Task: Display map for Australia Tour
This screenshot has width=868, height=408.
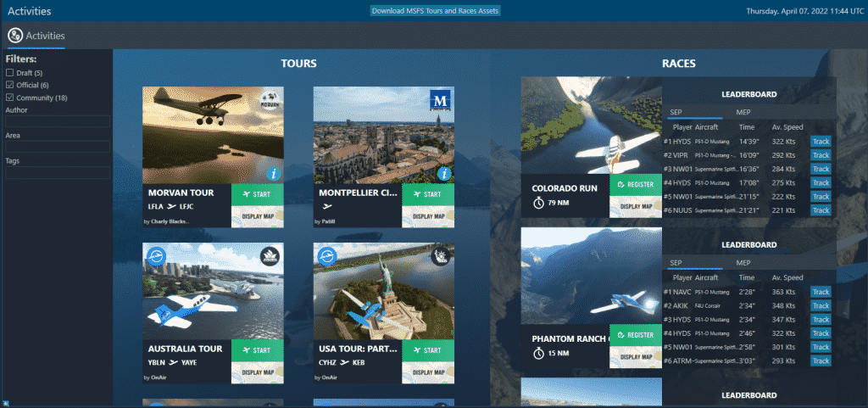Action: pyautogui.click(x=258, y=372)
